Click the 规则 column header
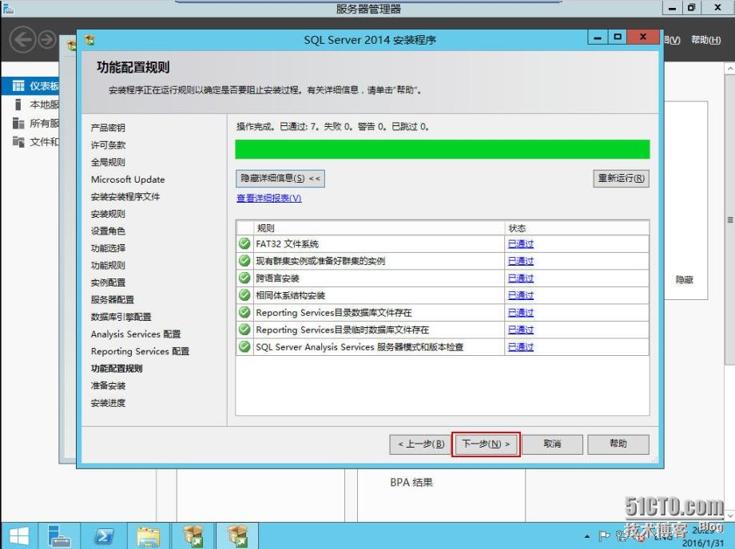This screenshot has height=549, width=735. pos(379,228)
